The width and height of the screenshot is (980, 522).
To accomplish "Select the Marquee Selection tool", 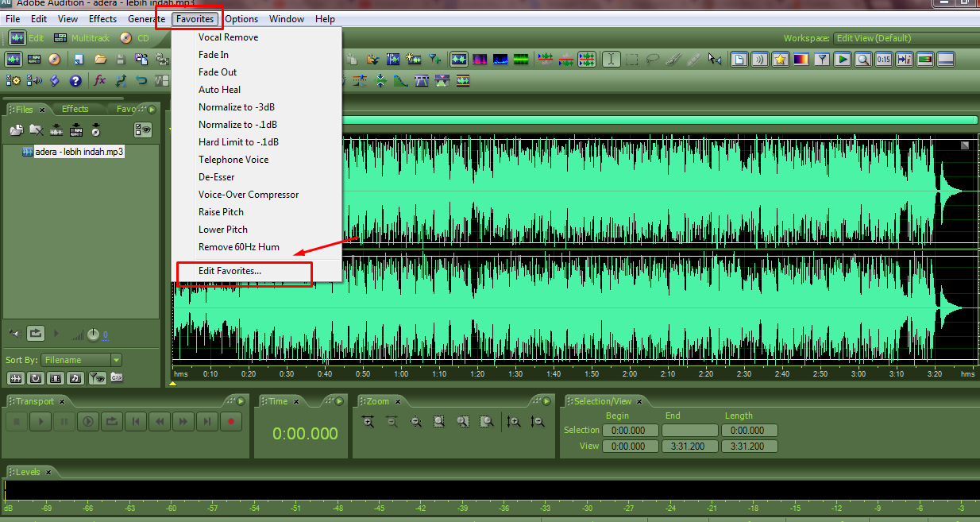I will (x=632, y=59).
